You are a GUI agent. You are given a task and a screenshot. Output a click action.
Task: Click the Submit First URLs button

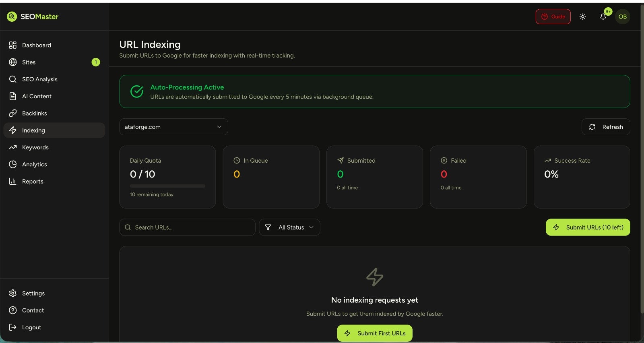375,333
